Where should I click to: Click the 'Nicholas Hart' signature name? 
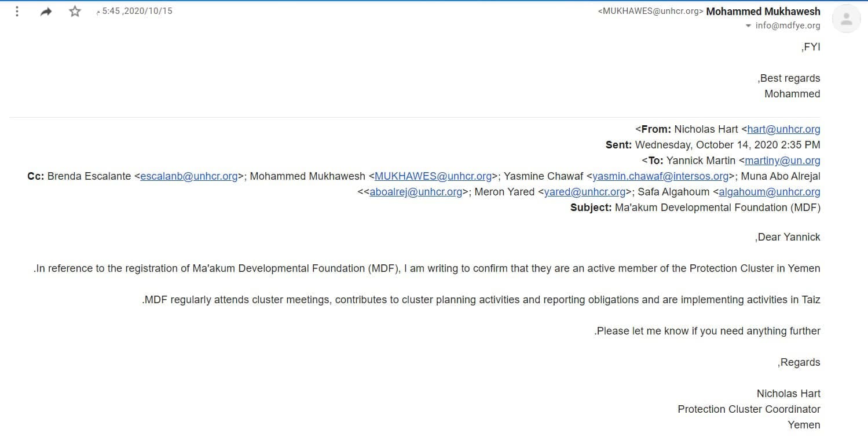(789, 394)
